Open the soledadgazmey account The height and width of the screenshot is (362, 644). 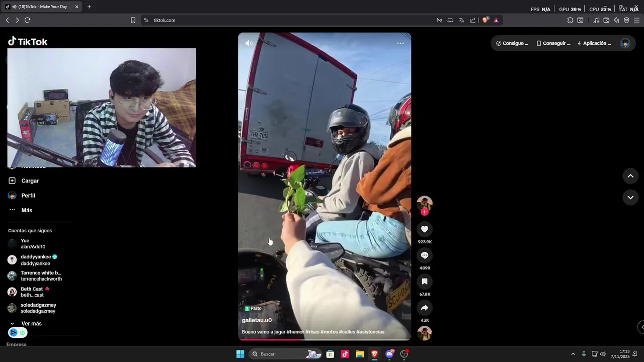(32, 308)
